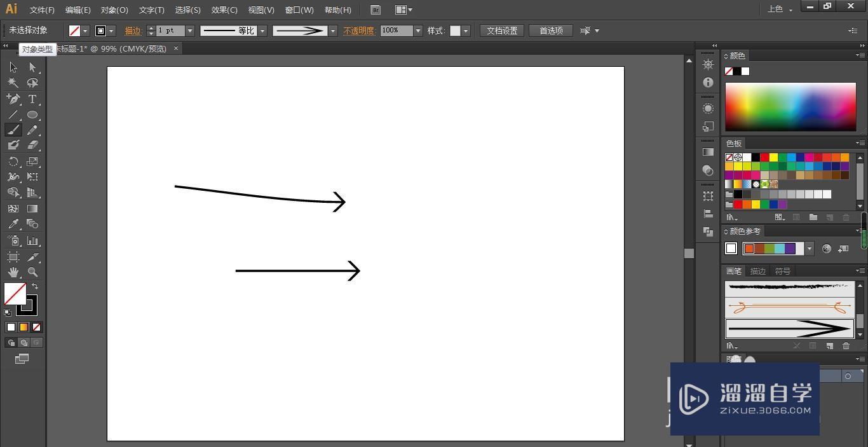Image resolution: width=868 pixels, height=447 pixels.
Task: Select the Artboard tool
Action: [x=13, y=257]
